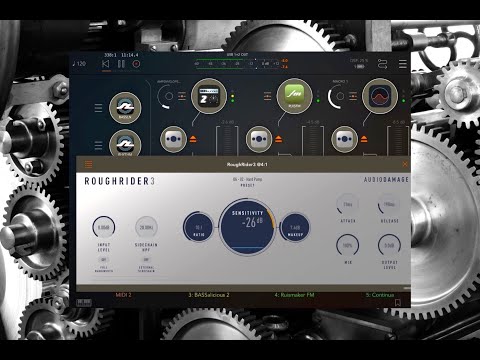This screenshot has height=360, width=480.
Task: Toggle orange eject button on third channel
Action: point(364,139)
